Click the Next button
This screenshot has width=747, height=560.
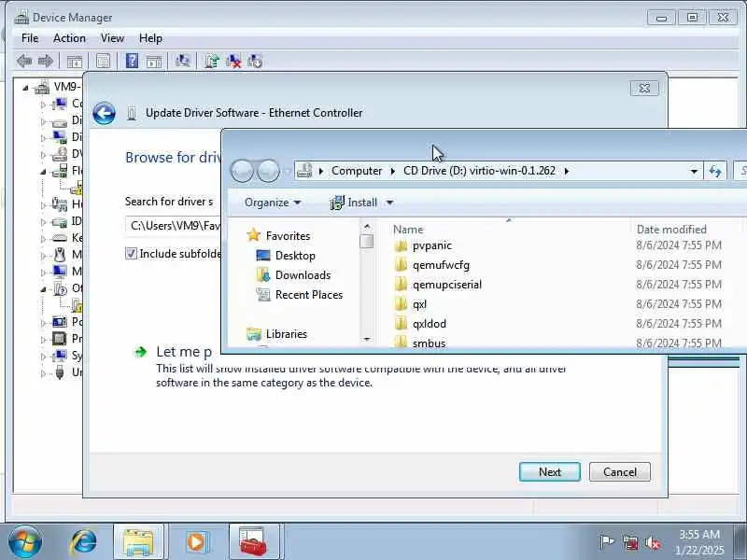pyautogui.click(x=550, y=472)
